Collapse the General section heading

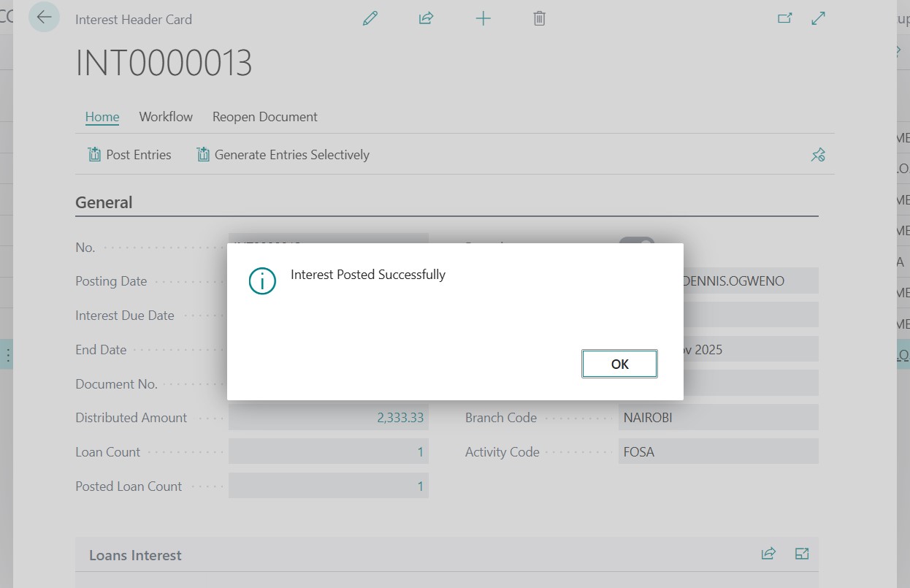[x=104, y=202]
